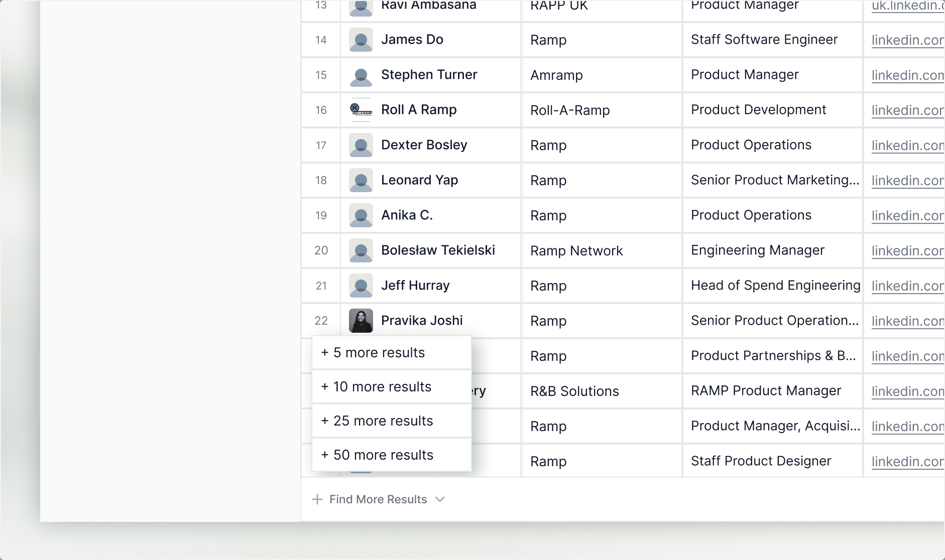
Task: Click the RAMP Product Manager title cell
Action: (x=773, y=391)
